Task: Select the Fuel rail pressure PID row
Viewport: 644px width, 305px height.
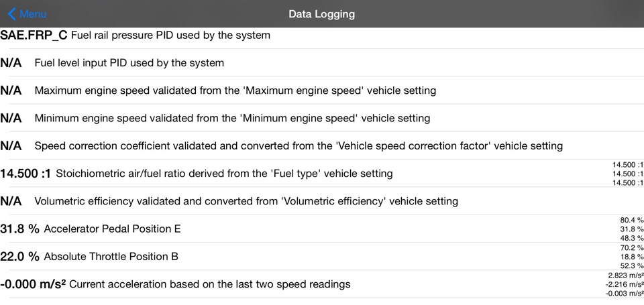Action: [170, 35]
